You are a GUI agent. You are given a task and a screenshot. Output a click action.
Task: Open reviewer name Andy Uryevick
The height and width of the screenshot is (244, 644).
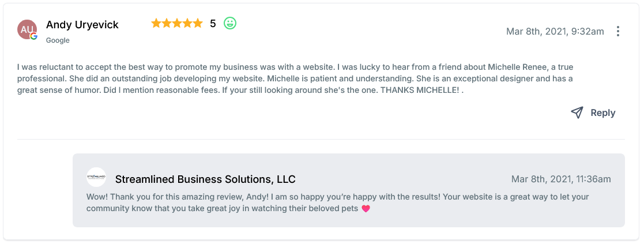(x=82, y=25)
